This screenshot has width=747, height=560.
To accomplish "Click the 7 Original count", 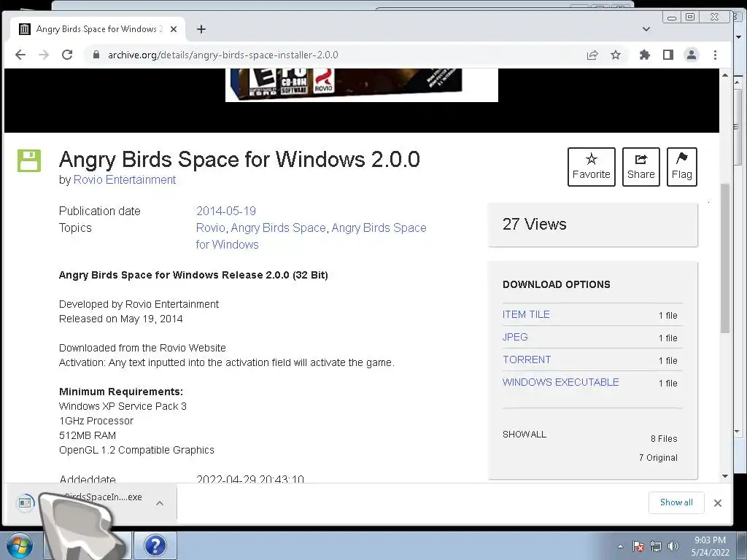I will click(x=658, y=458).
